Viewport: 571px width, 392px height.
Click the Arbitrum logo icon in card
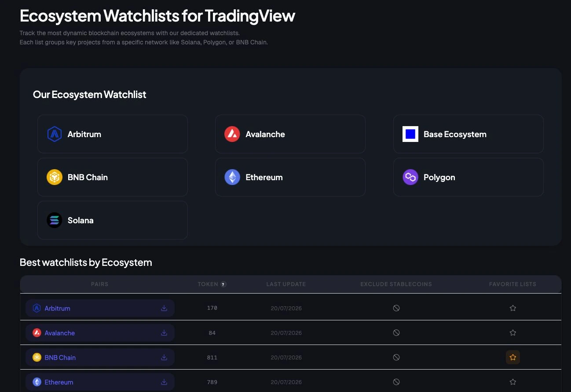click(x=55, y=134)
